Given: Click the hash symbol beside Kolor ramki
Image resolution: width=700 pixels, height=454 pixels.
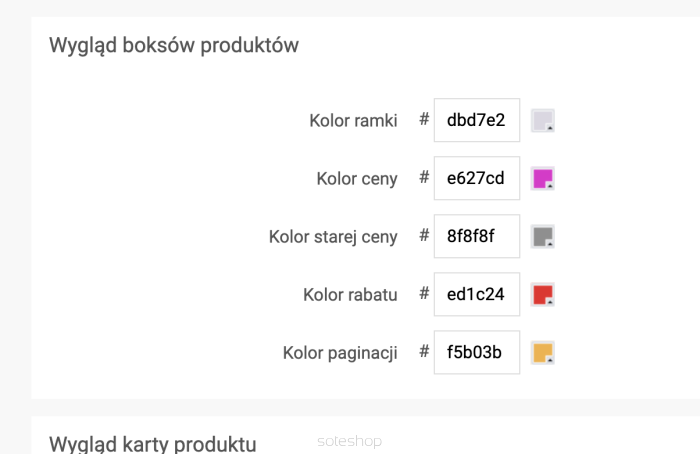Looking at the screenshot, I should [424, 119].
